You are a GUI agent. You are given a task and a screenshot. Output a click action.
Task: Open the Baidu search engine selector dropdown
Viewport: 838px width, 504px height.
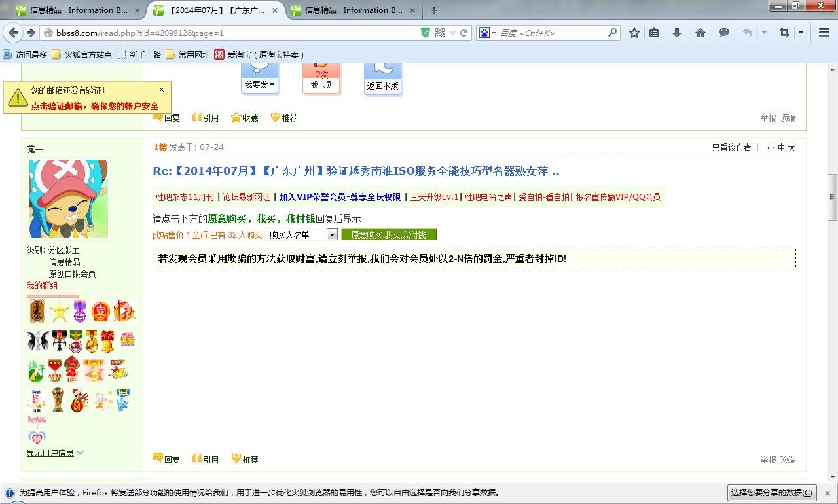pyautogui.click(x=487, y=33)
